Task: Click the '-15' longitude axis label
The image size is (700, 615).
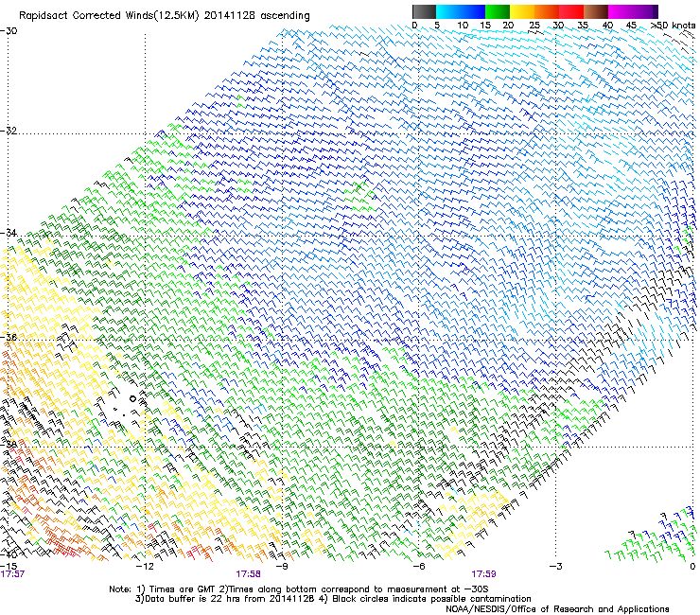Action: (9, 567)
